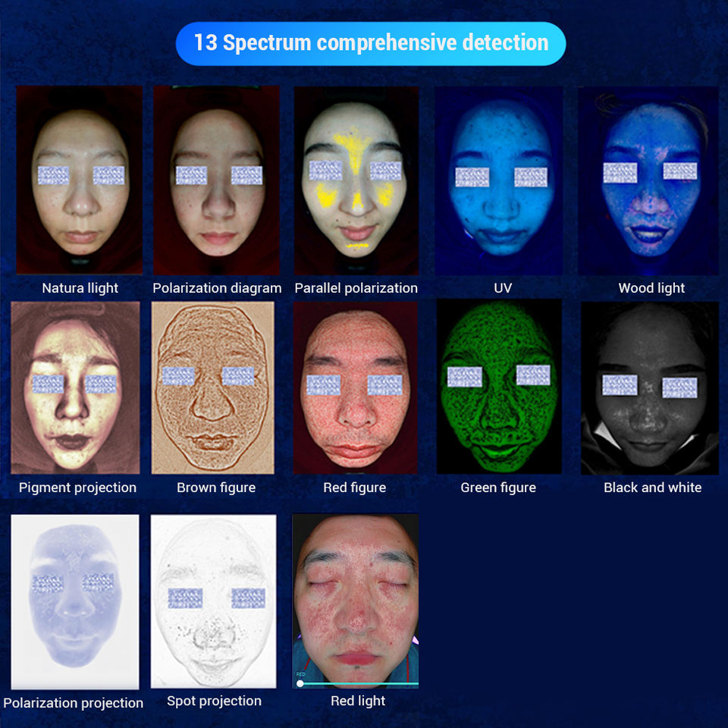
Task: Click the "Black and white" caption
Action: coord(652,488)
